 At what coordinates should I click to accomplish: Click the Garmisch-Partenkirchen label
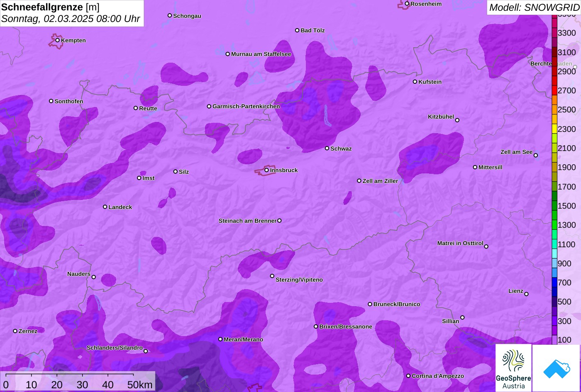coord(246,107)
